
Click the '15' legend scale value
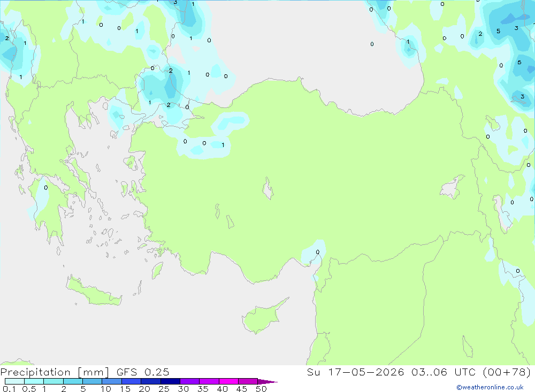coord(125,389)
